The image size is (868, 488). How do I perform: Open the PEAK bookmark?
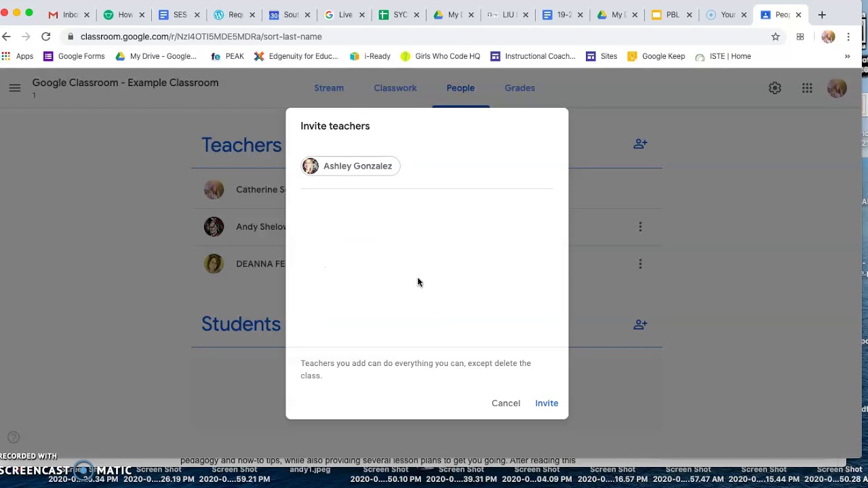227,56
